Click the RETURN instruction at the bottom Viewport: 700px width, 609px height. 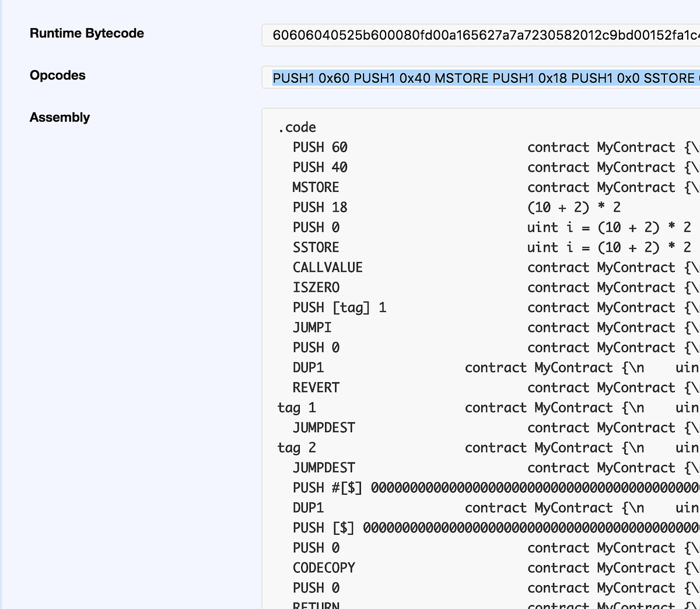tap(316, 605)
